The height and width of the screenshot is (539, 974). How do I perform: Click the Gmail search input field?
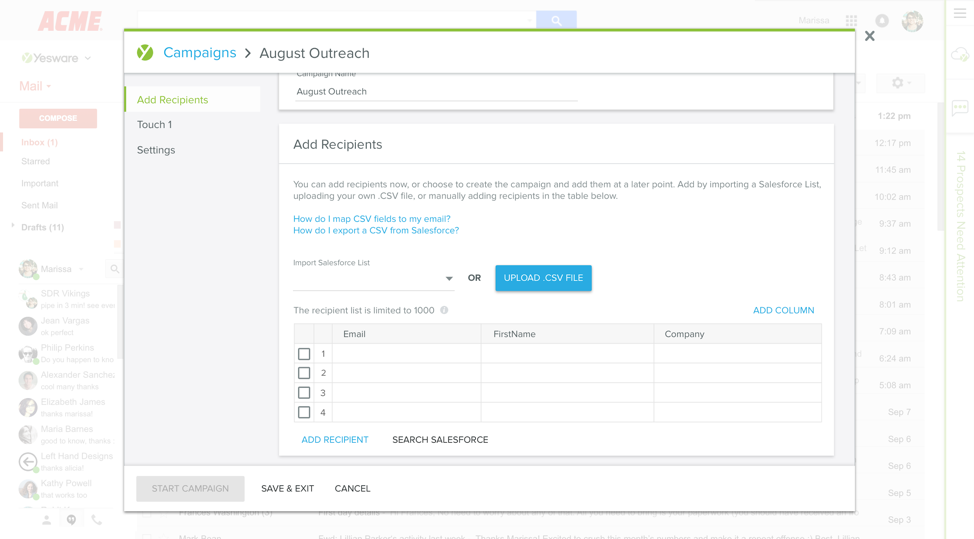point(336,20)
